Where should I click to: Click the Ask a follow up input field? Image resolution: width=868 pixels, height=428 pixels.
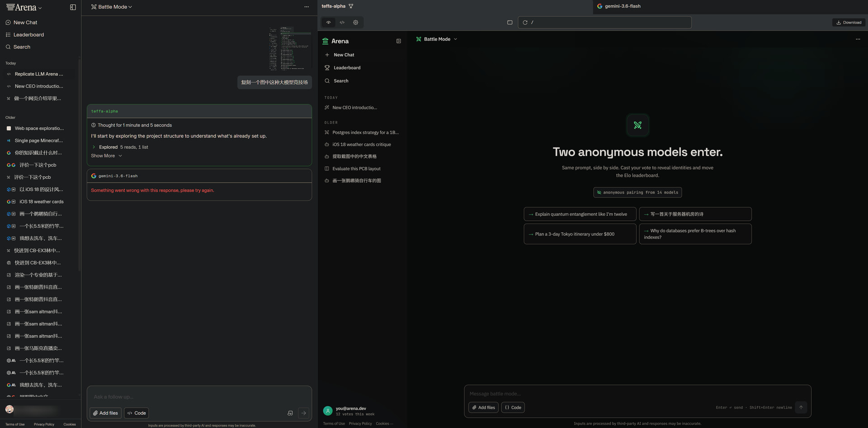click(x=199, y=397)
